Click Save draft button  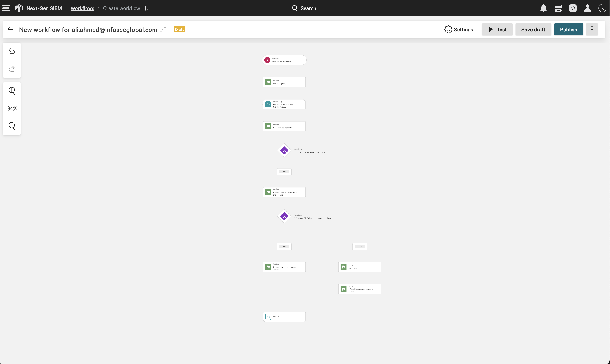point(533,29)
